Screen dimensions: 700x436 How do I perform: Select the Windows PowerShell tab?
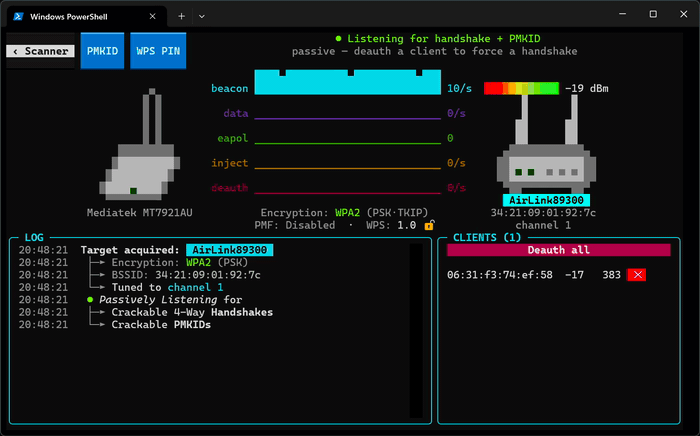[87, 17]
